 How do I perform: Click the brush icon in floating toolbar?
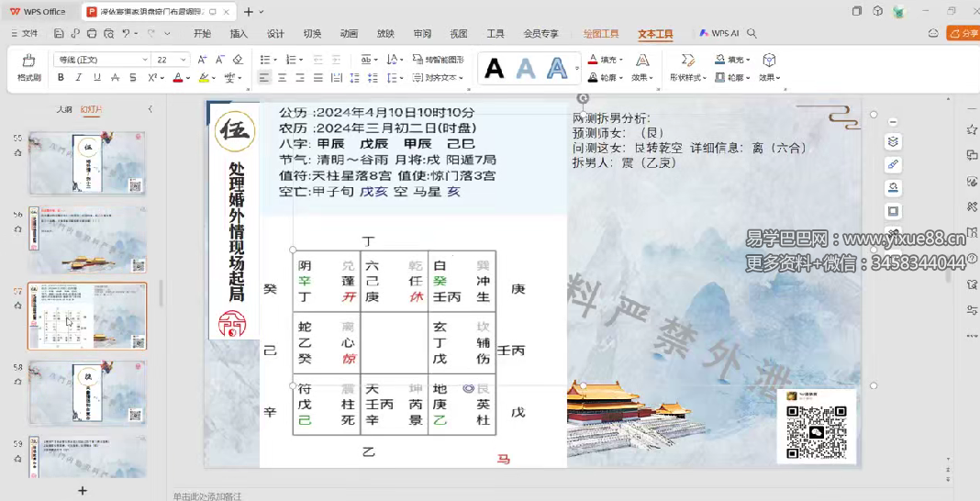point(893,164)
